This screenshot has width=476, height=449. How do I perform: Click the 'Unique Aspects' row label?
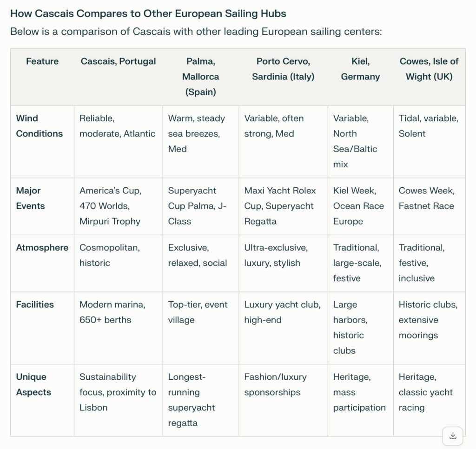point(33,384)
